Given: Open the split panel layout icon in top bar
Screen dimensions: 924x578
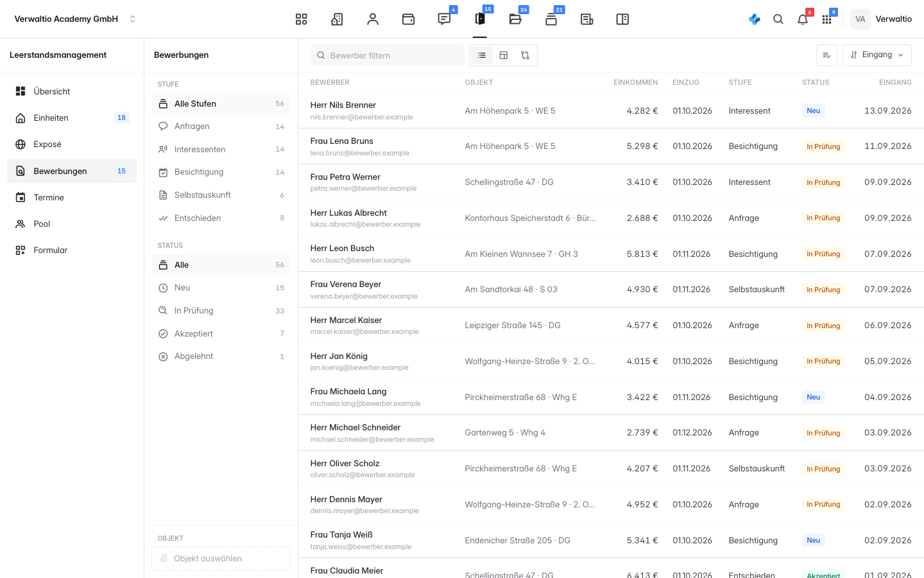Looking at the screenshot, I should pyautogui.click(x=622, y=19).
